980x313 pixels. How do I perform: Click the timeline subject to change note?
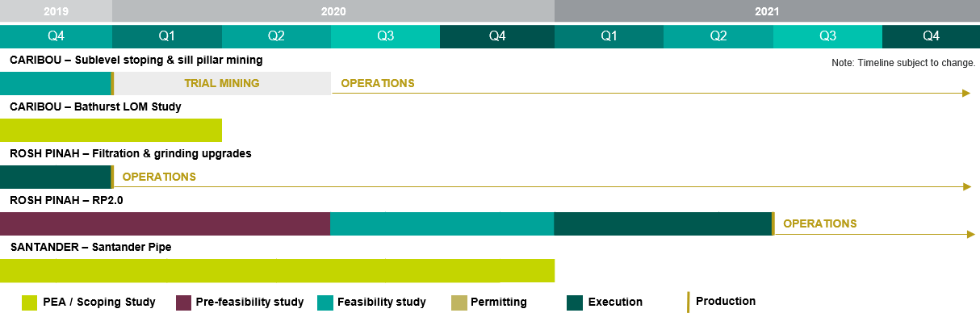(903, 63)
